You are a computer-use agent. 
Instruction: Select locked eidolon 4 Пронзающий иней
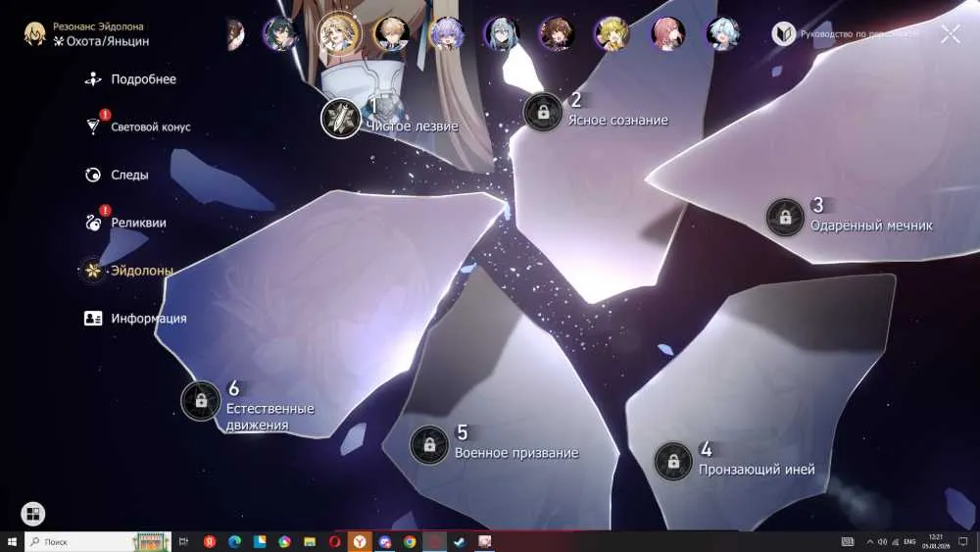673,462
